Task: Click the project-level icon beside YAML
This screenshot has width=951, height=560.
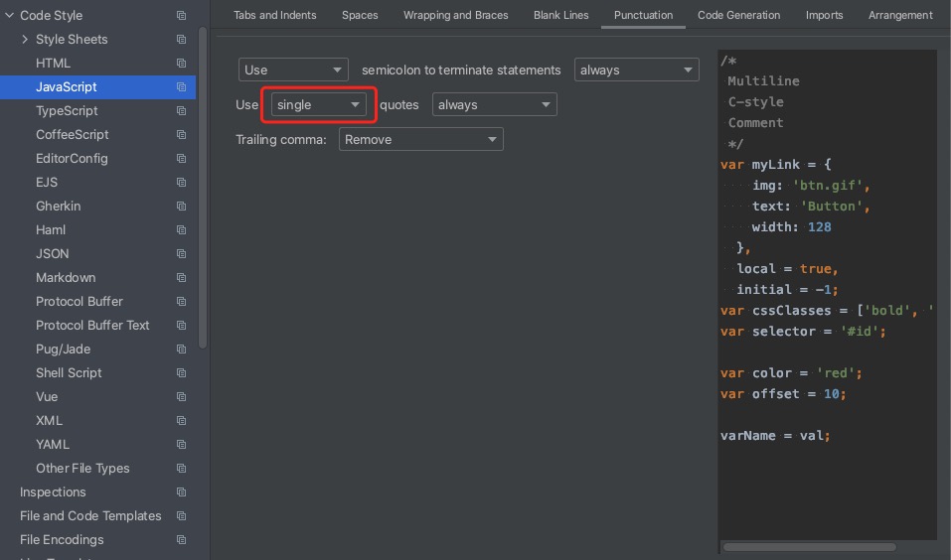Action: point(181,444)
